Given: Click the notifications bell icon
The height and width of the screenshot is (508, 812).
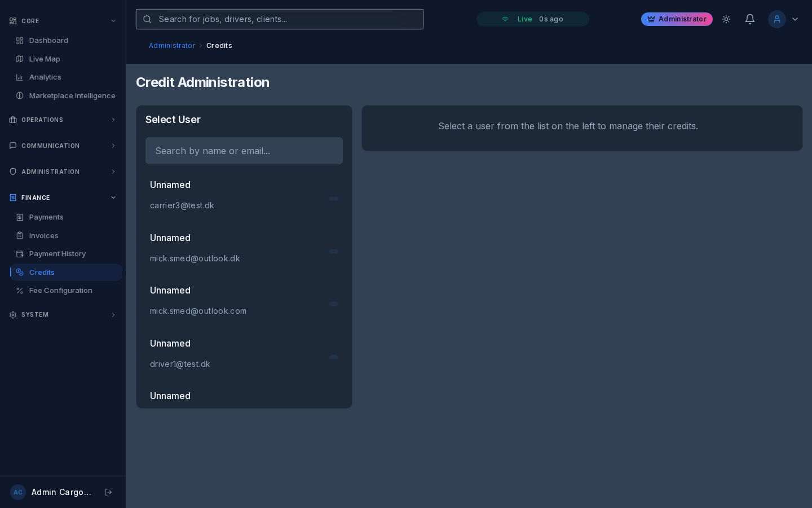Looking at the screenshot, I should pyautogui.click(x=749, y=19).
